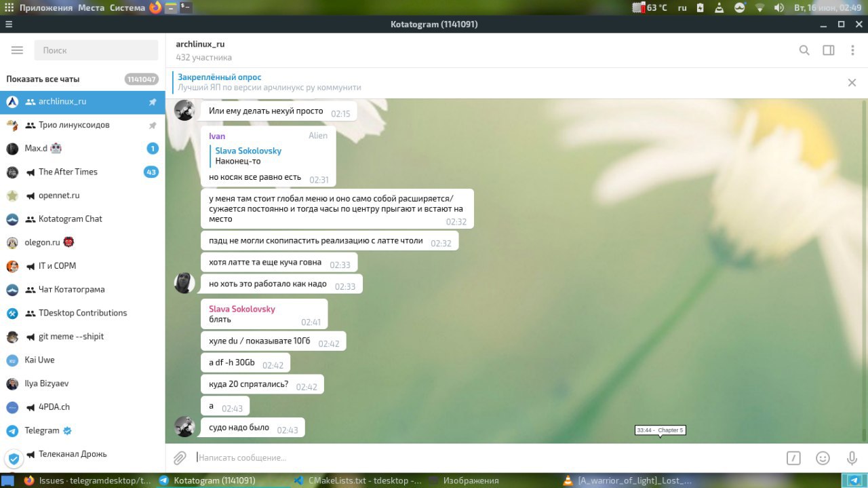This screenshot has width=868, height=488.
Task: Switch to CMakeLists.txt tdesktop window
Action: click(x=357, y=481)
